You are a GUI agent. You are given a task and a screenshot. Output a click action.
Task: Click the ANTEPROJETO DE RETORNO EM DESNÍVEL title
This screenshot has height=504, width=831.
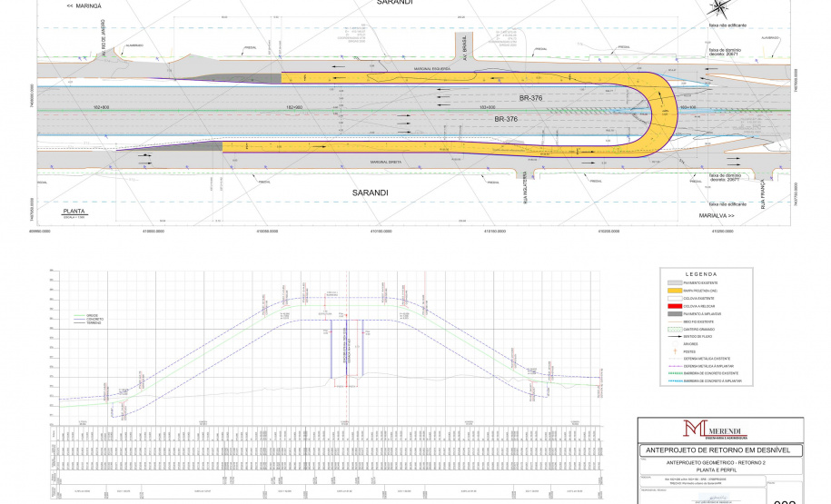[x=719, y=450]
